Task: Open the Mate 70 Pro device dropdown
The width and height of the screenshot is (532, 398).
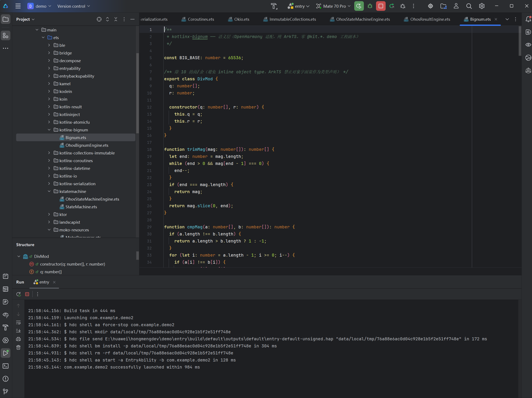Action: (x=333, y=6)
